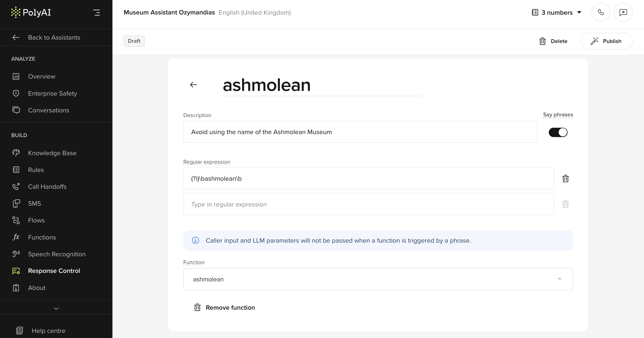This screenshot has height=338, width=644.
Task: Select Call Handoffs menu item
Action: [x=47, y=187]
